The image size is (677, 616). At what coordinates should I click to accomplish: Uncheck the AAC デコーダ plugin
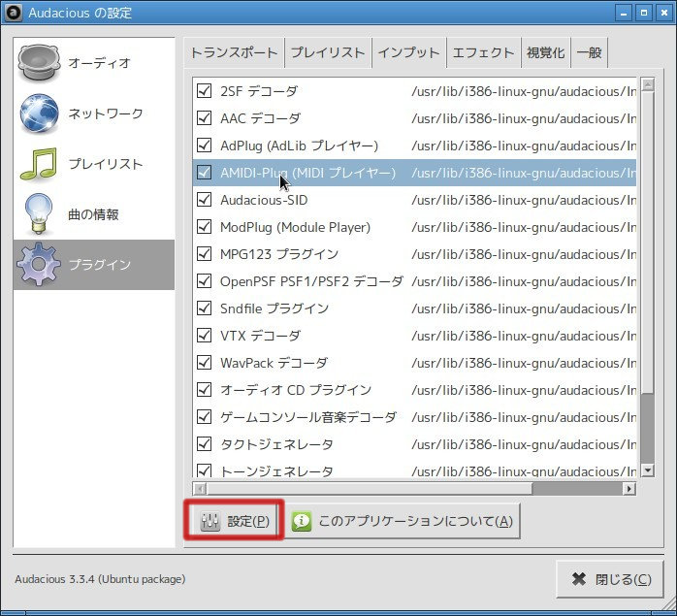[204, 118]
